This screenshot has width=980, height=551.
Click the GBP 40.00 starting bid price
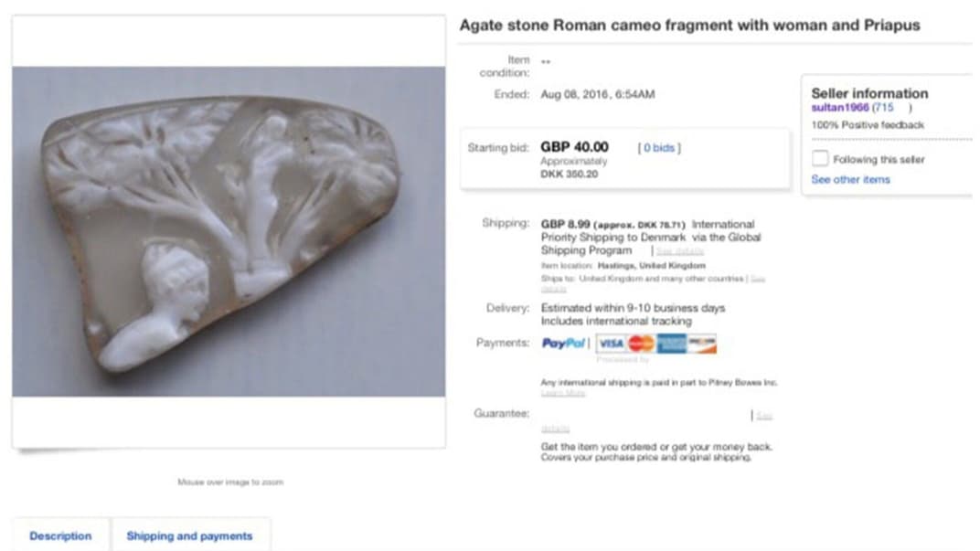[x=574, y=146]
